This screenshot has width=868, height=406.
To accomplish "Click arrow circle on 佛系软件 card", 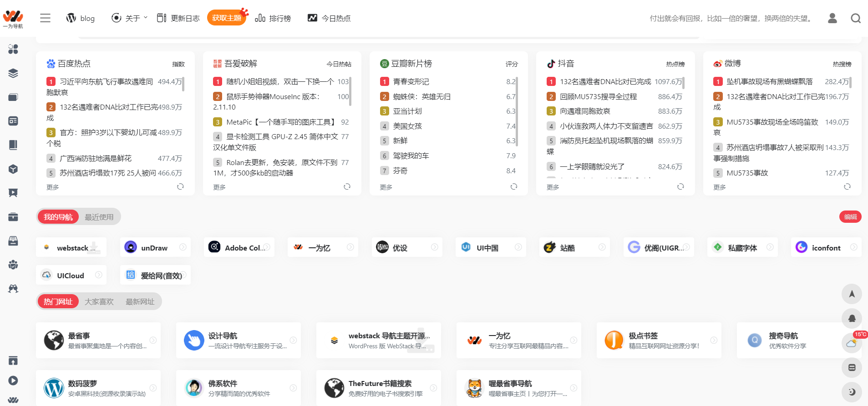I will (293, 388).
